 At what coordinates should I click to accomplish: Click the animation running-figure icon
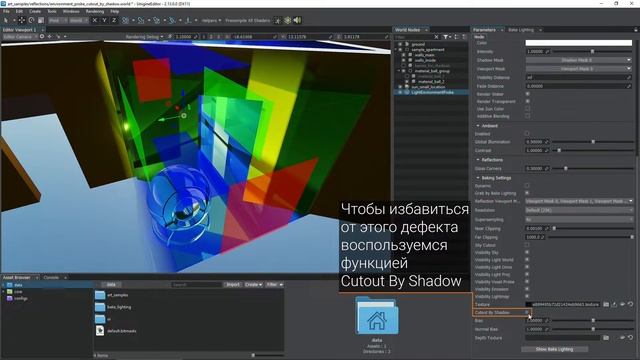[278, 20]
